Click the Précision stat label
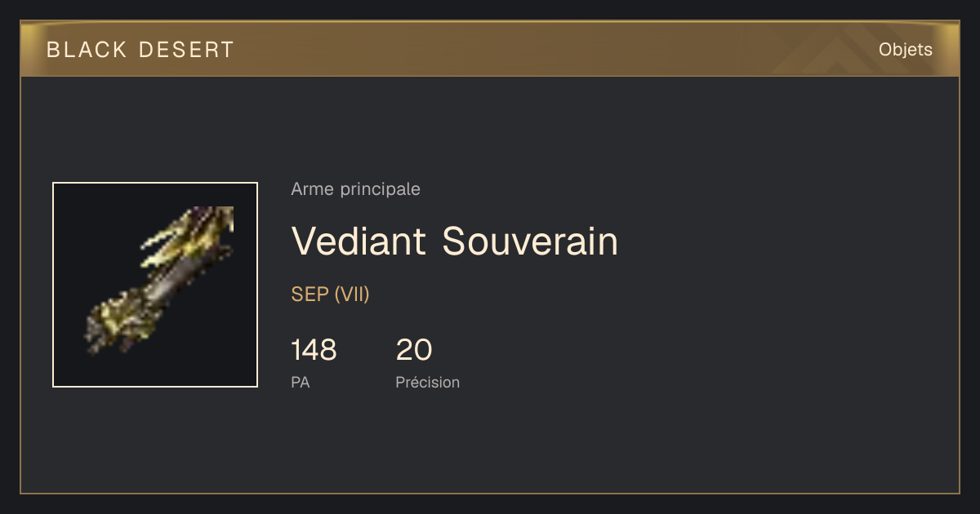This screenshot has height=514, width=980. pos(428,382)
